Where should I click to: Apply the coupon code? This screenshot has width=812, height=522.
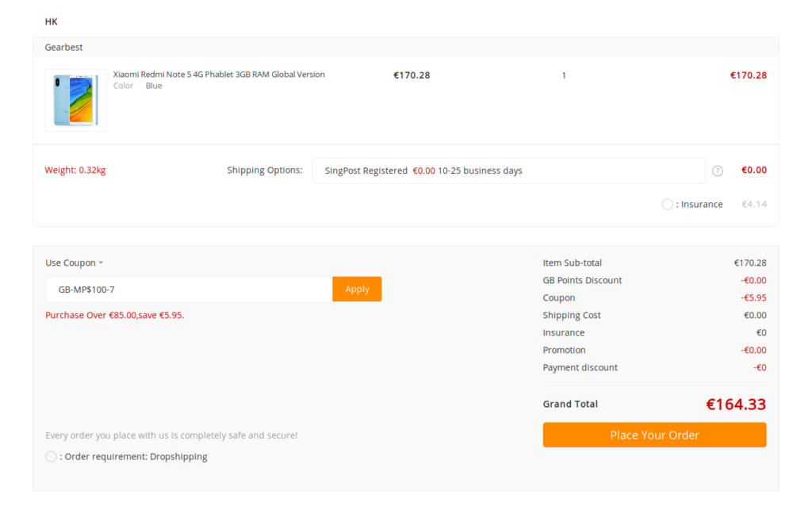point(357,289)
